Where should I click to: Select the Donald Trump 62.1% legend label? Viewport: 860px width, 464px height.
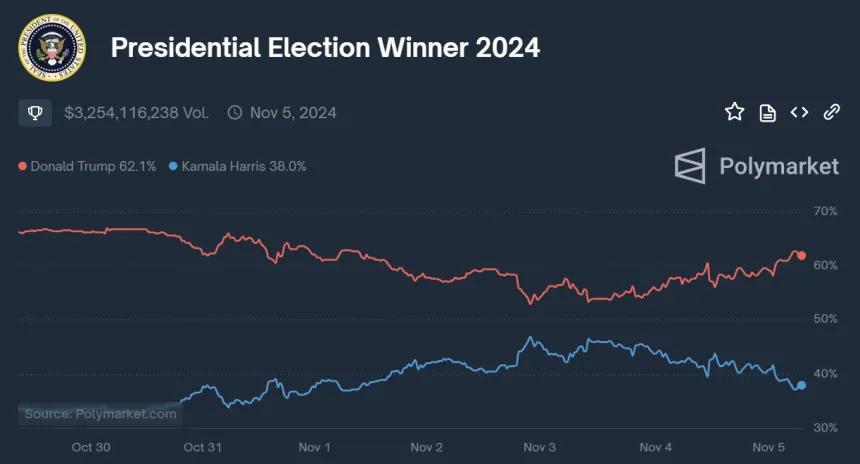[93, 166]
